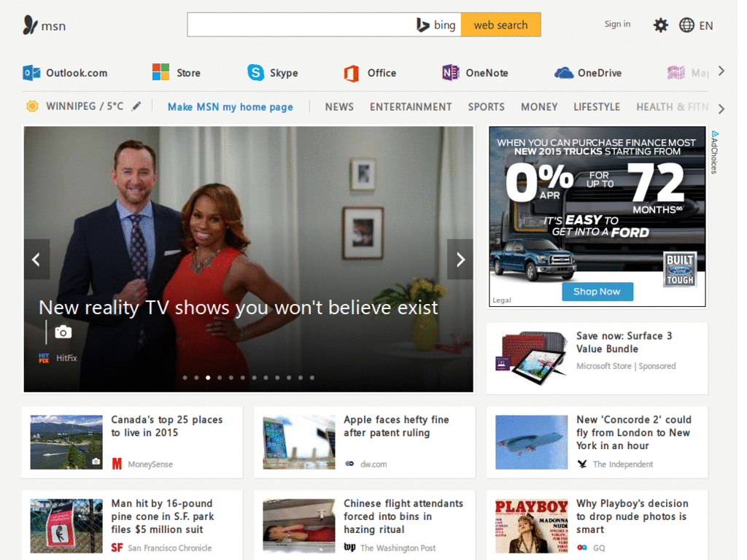Screen dimensions: 747x560
Task: Open the ENTERTAINMENT section
Action: pyautogui.click(x=411, y=106)
